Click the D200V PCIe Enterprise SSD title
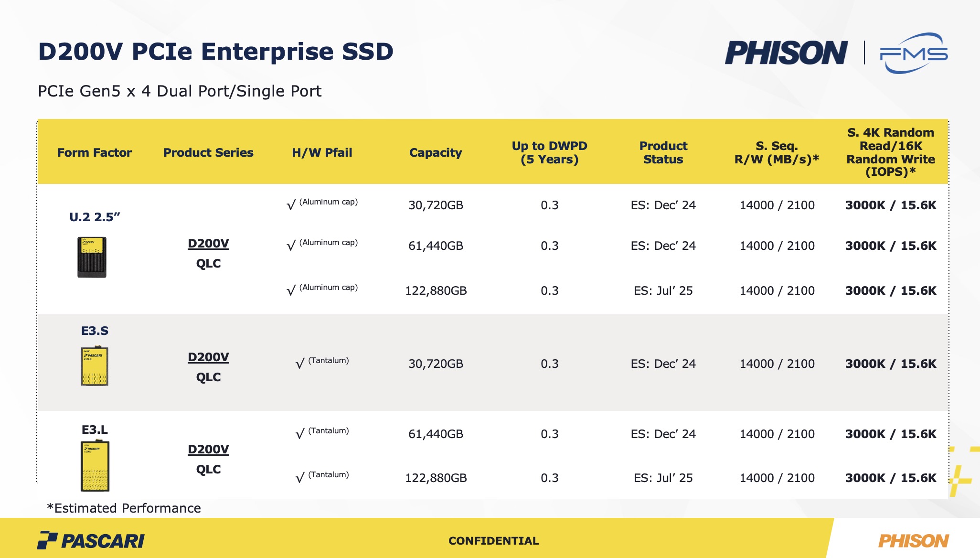The image size is (980, 558). (215, 52)
